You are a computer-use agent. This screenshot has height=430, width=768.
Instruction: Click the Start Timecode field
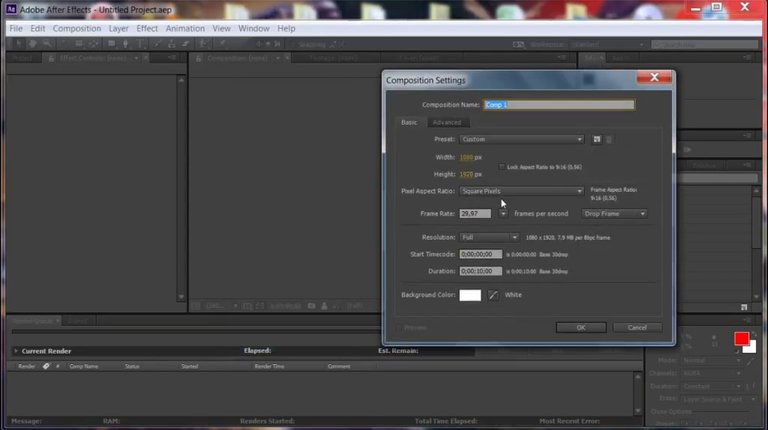480,254
